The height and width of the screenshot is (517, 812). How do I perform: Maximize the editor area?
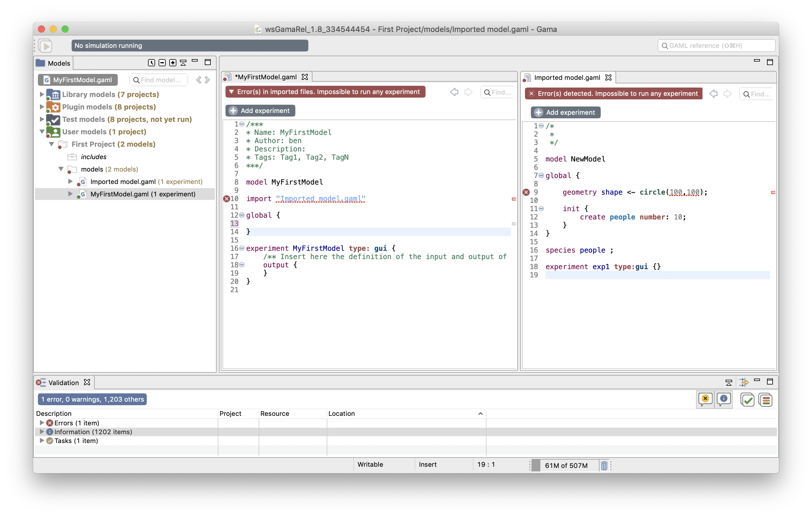(x=770, y=62)
